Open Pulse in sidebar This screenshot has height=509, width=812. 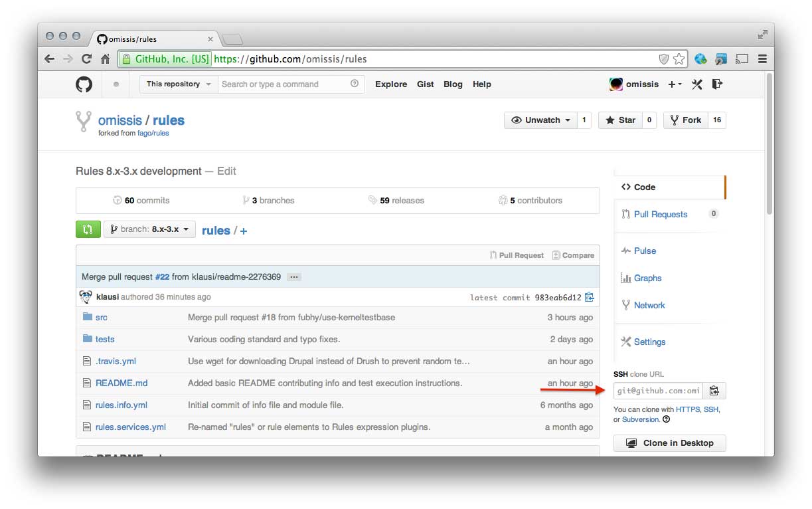pos(644,251)
